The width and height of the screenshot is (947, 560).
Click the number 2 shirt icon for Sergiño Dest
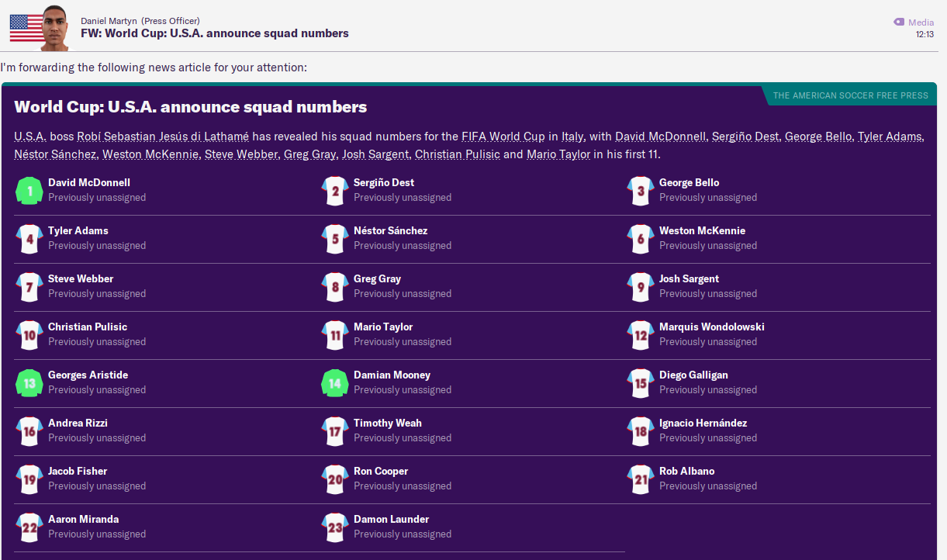click(x=335, y=191)
